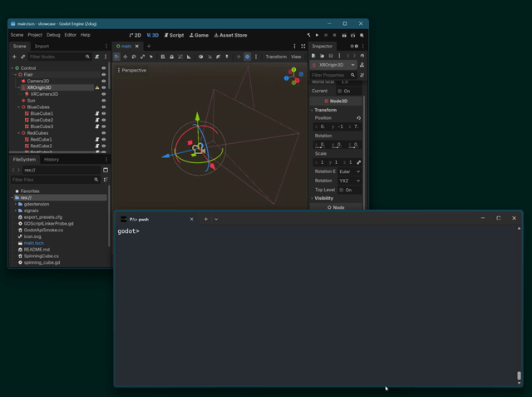Activate the Scale Mode tool
This screenshot has width=532, height=397.
(142, 57)
